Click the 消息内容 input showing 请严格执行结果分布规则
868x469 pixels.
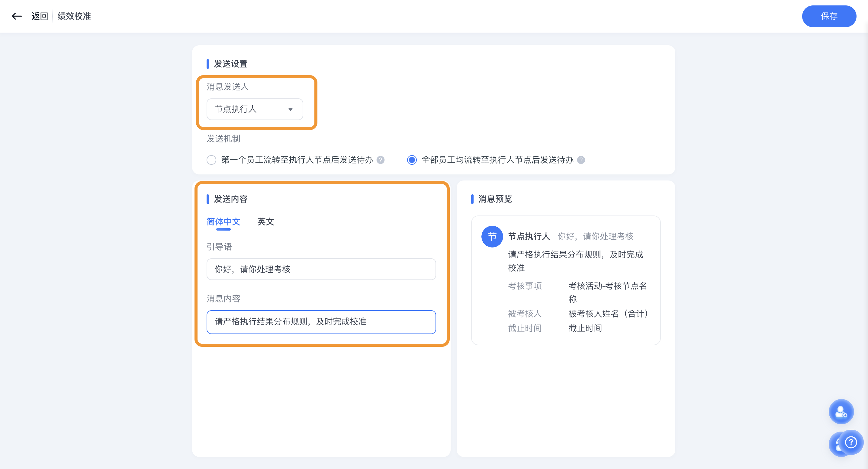[x=321, y=322]
